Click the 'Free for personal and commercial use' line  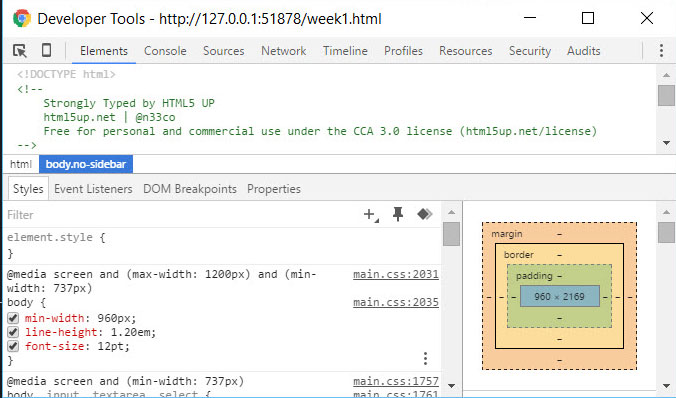[320, 131]
